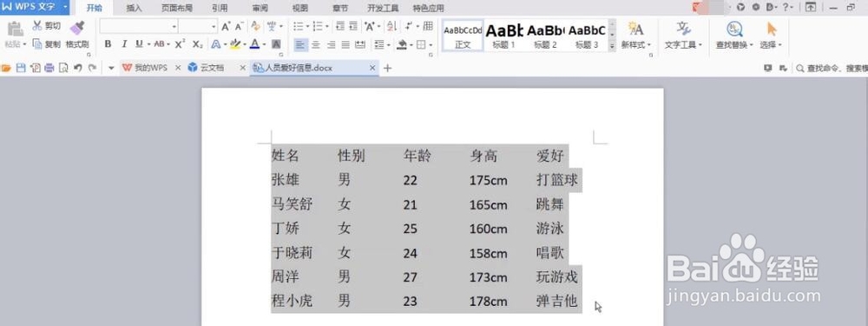
Task: Click the distributed alignment icon
Action: [360, 44]
